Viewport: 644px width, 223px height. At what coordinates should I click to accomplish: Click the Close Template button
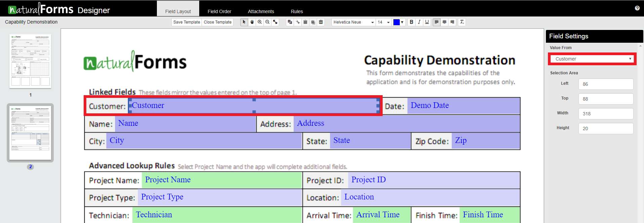(218, 22)
